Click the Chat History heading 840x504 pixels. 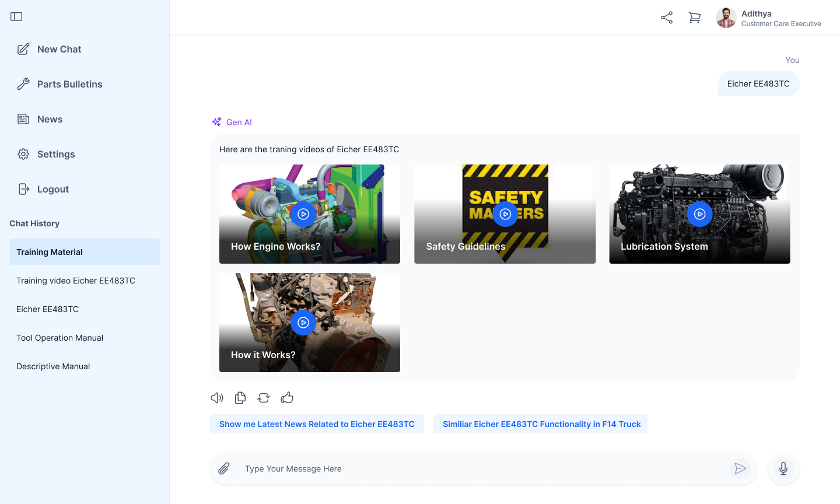tap(34, 223)
